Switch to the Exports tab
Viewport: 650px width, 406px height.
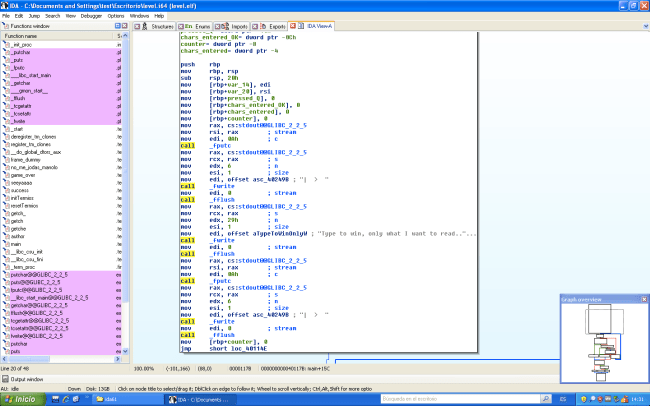click(x=277, y=26)
